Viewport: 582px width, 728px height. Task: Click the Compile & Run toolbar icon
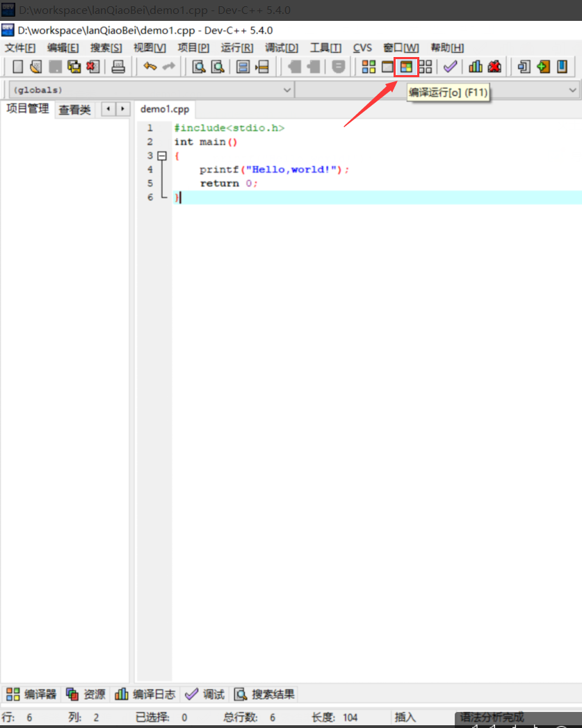point(405,67)
